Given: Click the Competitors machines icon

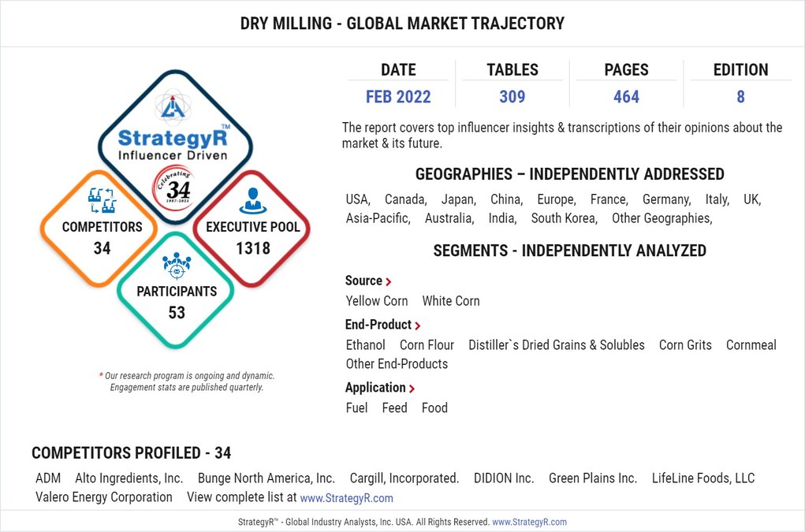Looking at the screenshot, I should 102,200.
